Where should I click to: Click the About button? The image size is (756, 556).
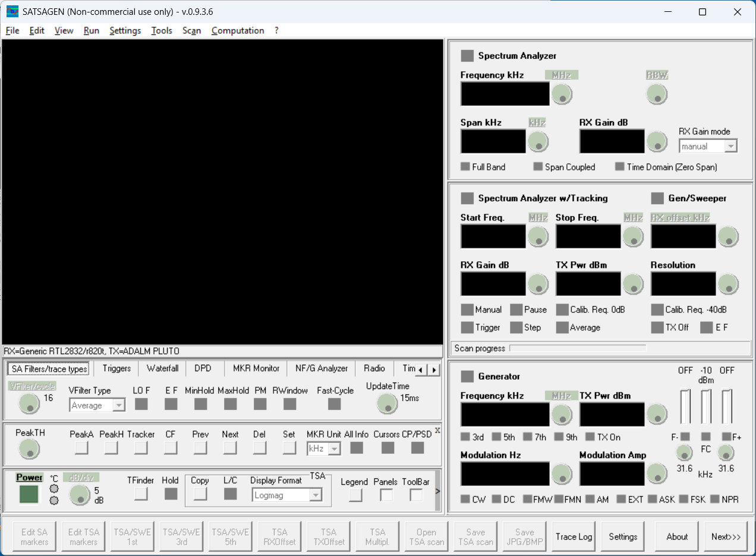(x=677, y=537)
